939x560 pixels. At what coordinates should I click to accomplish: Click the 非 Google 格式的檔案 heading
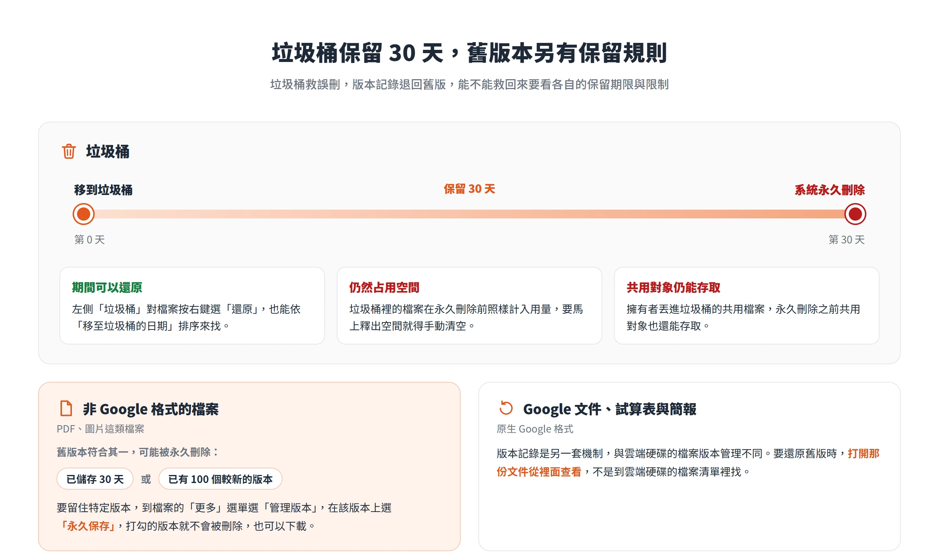point(151,409)
